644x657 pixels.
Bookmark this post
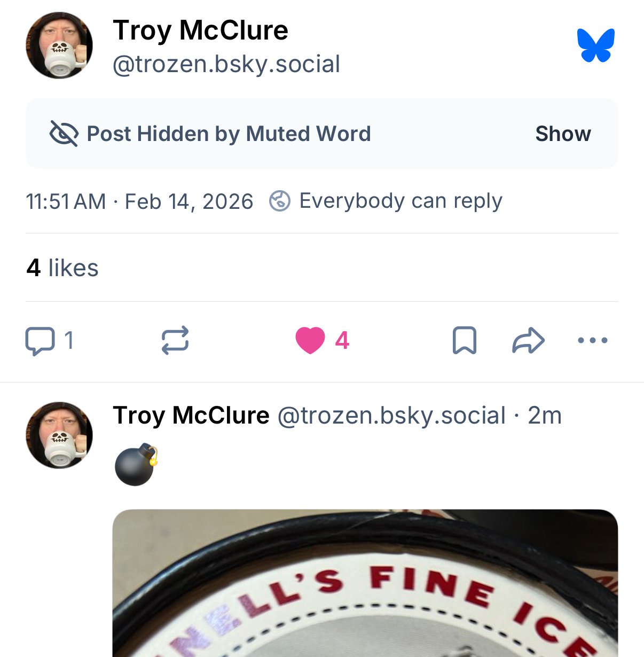point(464,341)
